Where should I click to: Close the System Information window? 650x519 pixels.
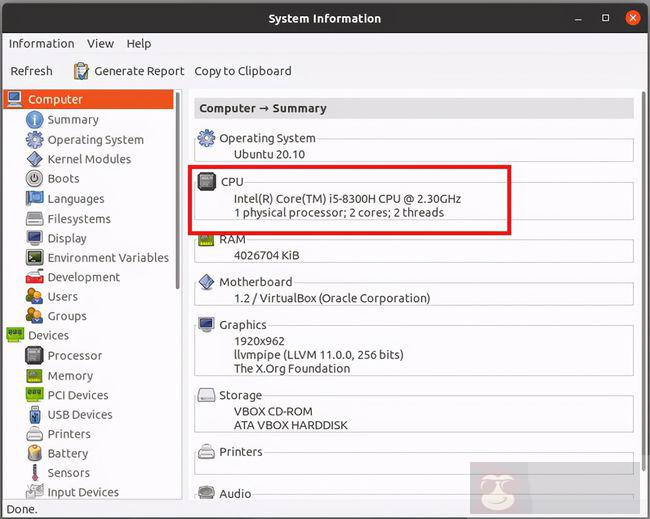[x=633, y=18]
